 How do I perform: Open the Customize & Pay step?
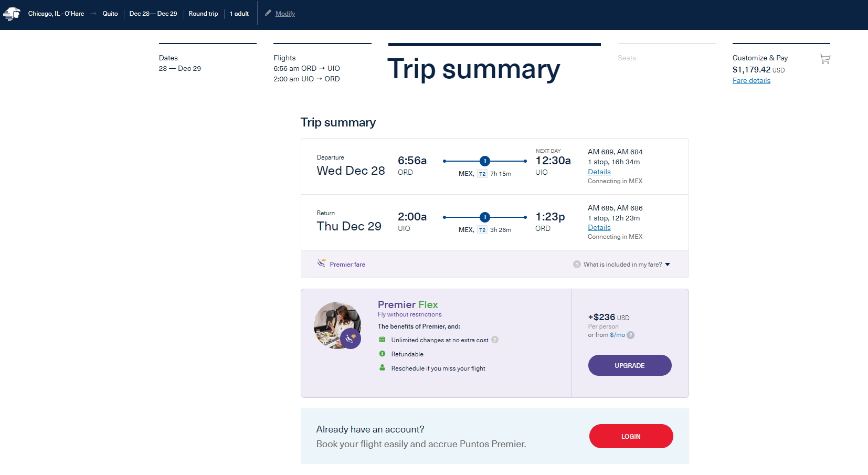[760, 58]
